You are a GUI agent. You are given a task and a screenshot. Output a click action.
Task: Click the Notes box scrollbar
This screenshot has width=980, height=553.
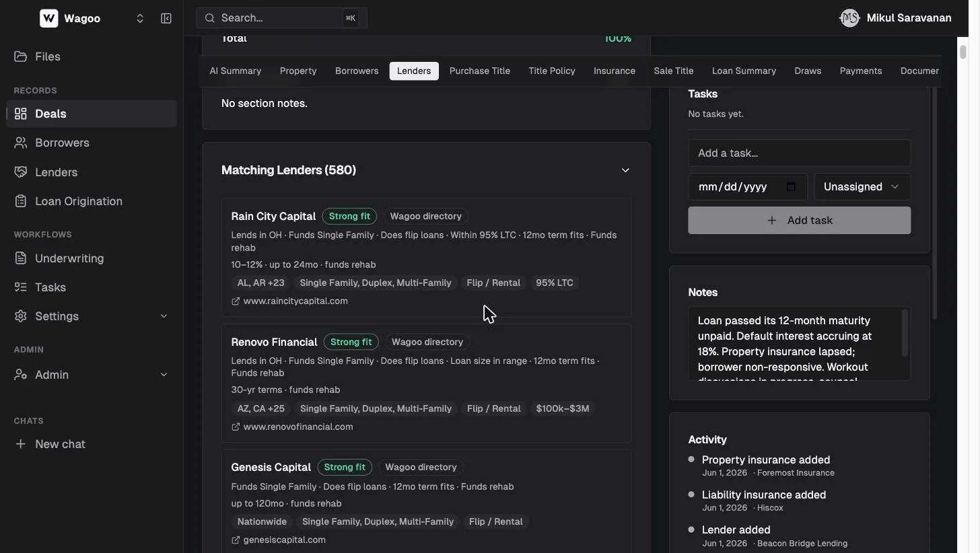tap(905, 333)
